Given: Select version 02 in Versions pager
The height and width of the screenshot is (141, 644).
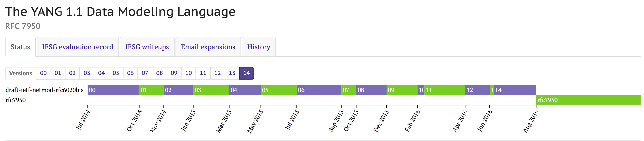Looking at the screenshot, I should tap(72, 73).
